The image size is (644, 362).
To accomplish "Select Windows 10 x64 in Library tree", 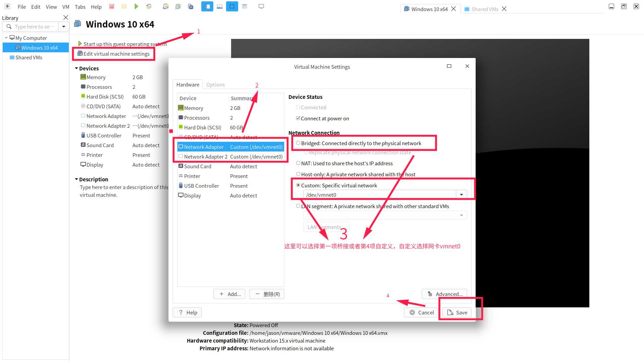I will pos(36,48).
